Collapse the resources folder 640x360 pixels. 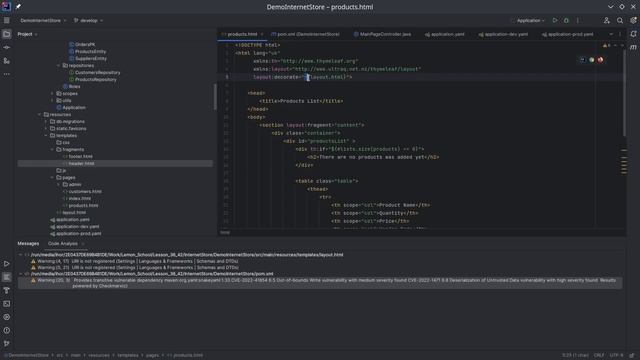click(40, 115)
